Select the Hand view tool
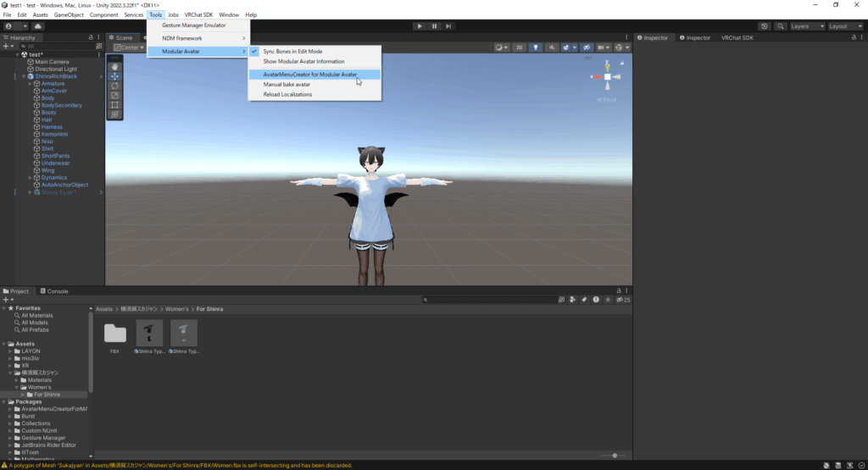This screenshot has height=470, width=868. [x=114, y=67]
